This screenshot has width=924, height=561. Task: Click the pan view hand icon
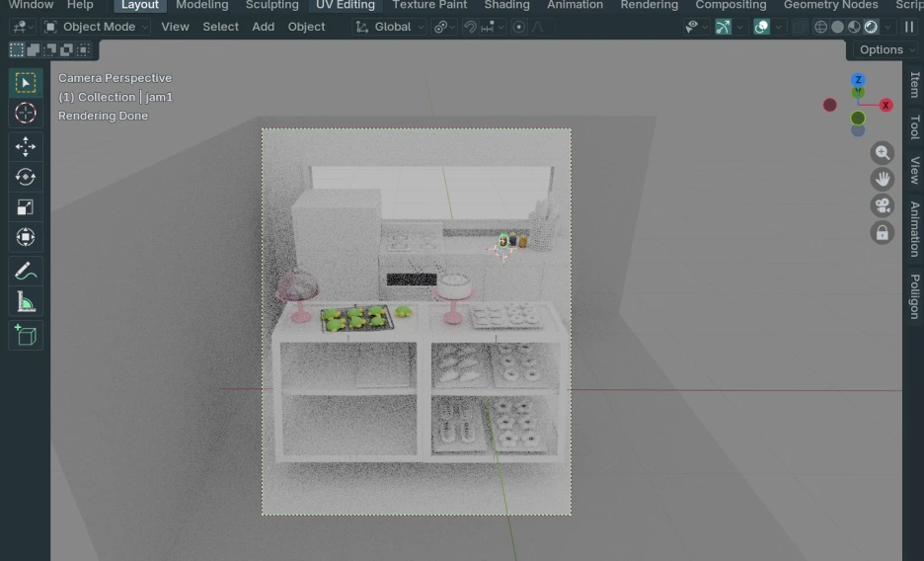coord(883,179)
